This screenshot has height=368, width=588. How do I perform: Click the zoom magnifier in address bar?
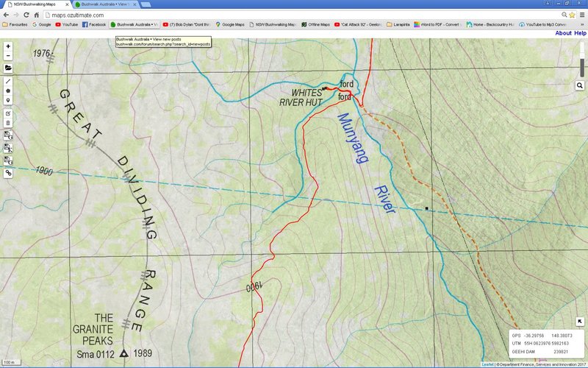tap(564, 15)
